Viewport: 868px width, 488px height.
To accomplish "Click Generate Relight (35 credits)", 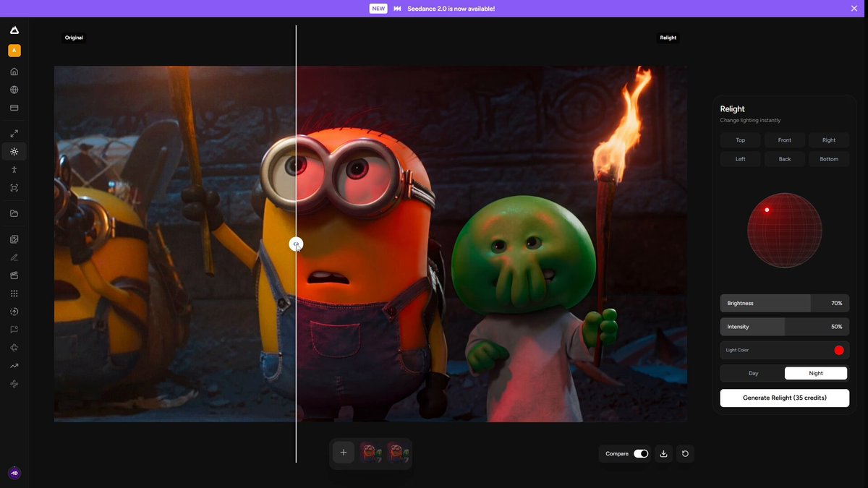I will 785,398.
